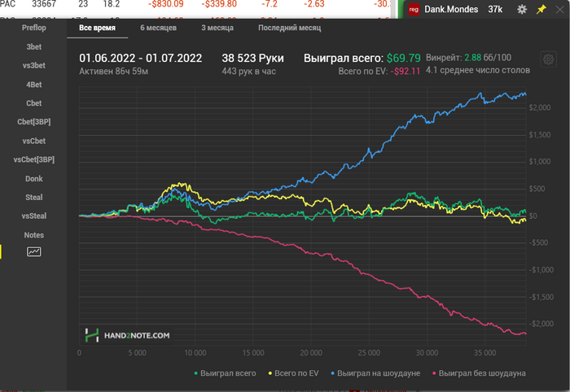Toggle the yellow 'Всего по EV' series

[x=293, y=373]
